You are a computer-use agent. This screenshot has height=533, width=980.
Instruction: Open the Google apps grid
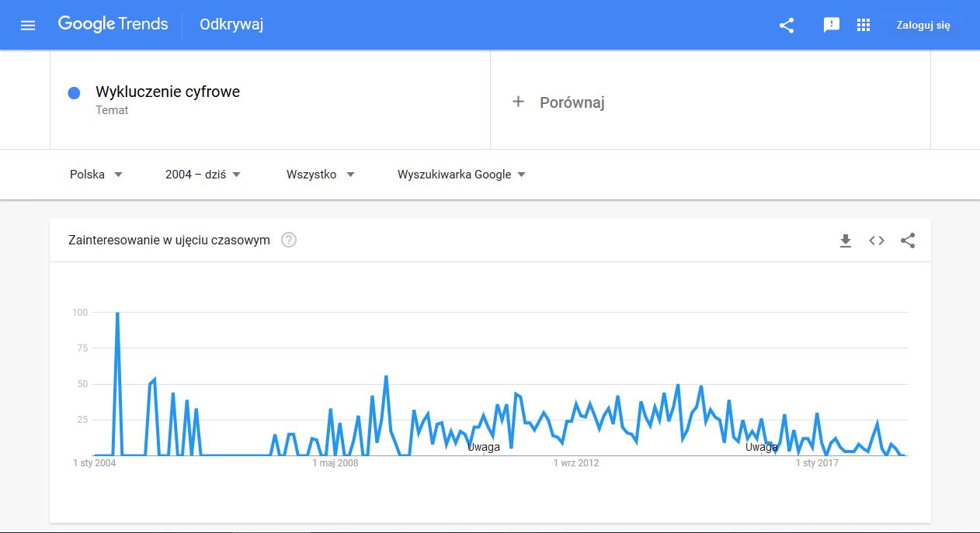pos(864,25)
